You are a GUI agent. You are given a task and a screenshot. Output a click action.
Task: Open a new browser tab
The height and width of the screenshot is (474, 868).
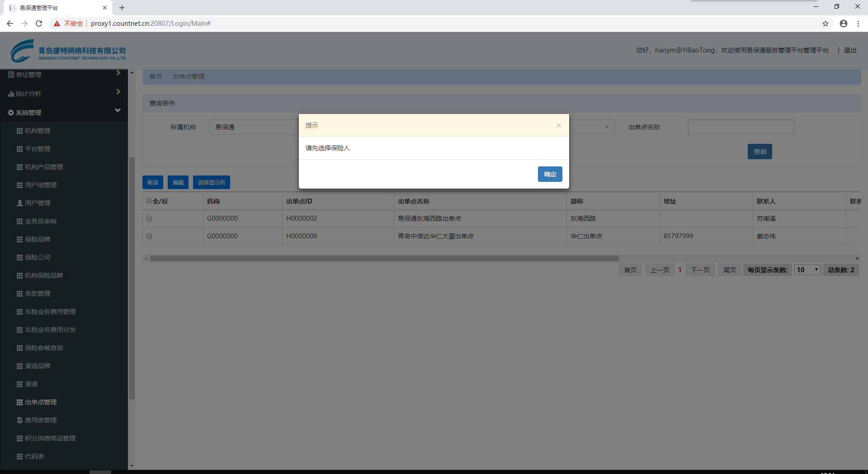coord(122,8)
